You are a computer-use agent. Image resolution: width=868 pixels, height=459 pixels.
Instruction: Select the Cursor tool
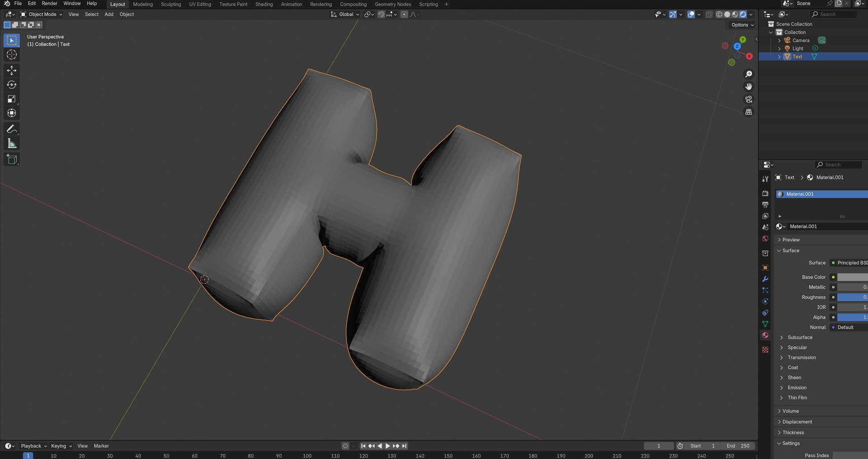pos(12,55)
